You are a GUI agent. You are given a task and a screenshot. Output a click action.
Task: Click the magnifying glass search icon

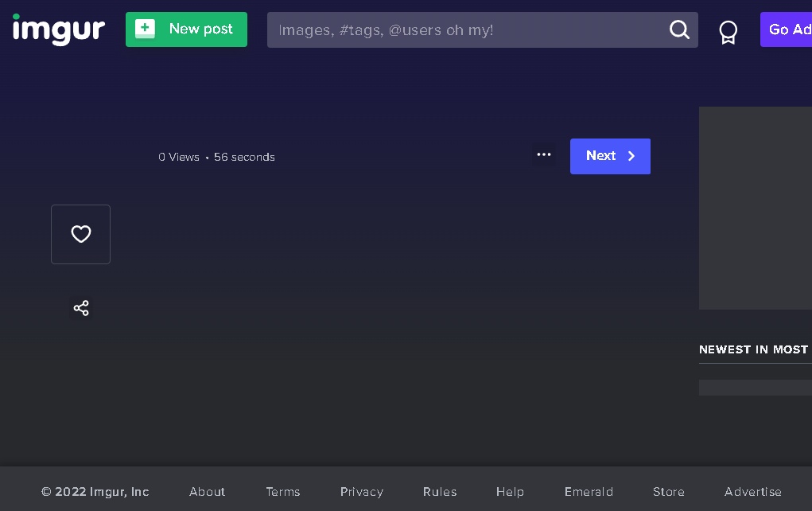pyautogui.click(x=679, y=30)
